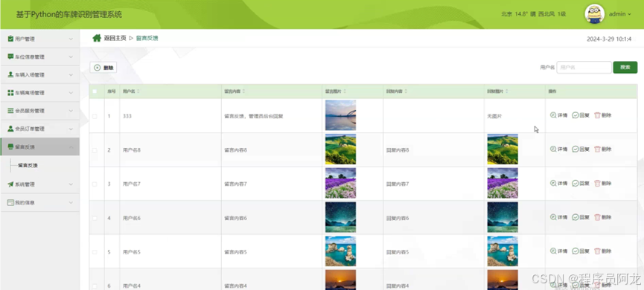The width and height of the screenshot is (644, 290).
Task: Click the 我的信息 card icon in the sidebar
Action: (x=10, y=203)
